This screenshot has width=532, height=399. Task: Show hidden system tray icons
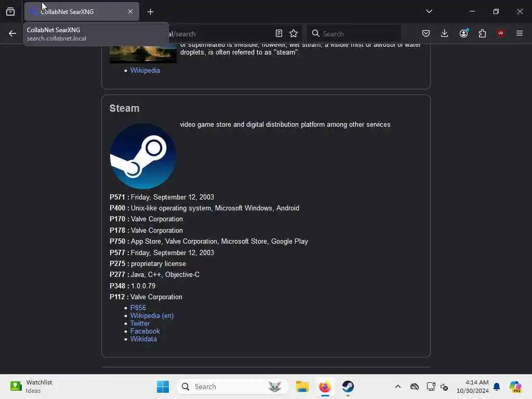pyautogui.click(x=398, y=387)
